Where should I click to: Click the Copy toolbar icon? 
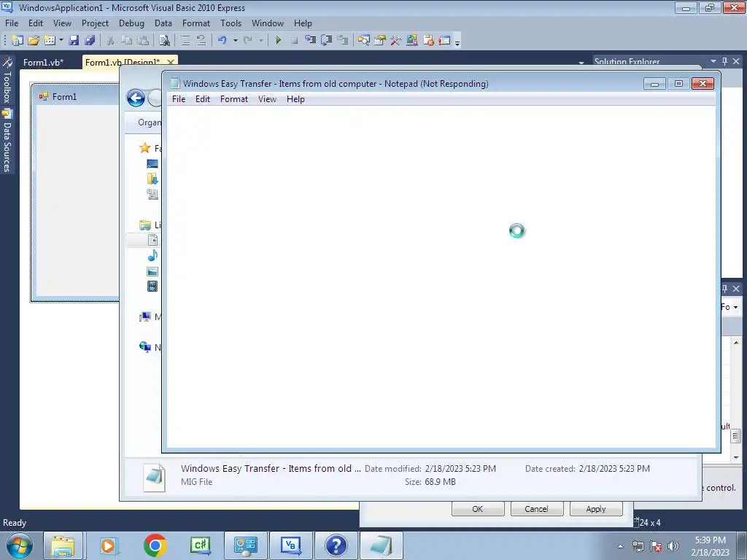pyautogui.click(x=126, y=41)
